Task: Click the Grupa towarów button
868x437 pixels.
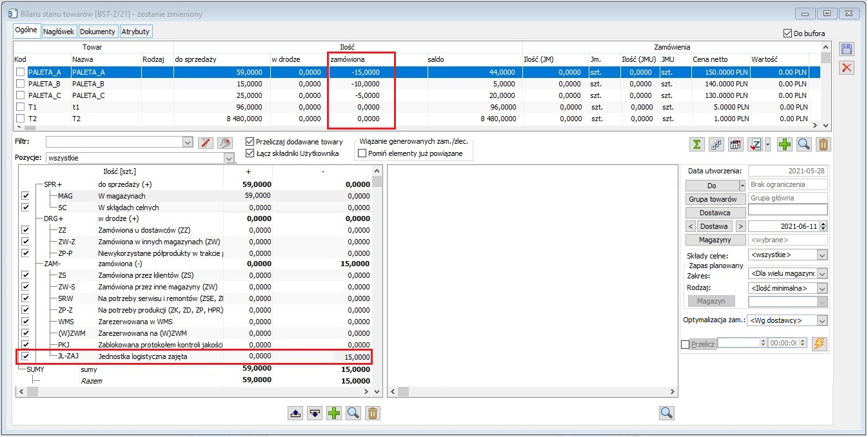Action: 716,199
